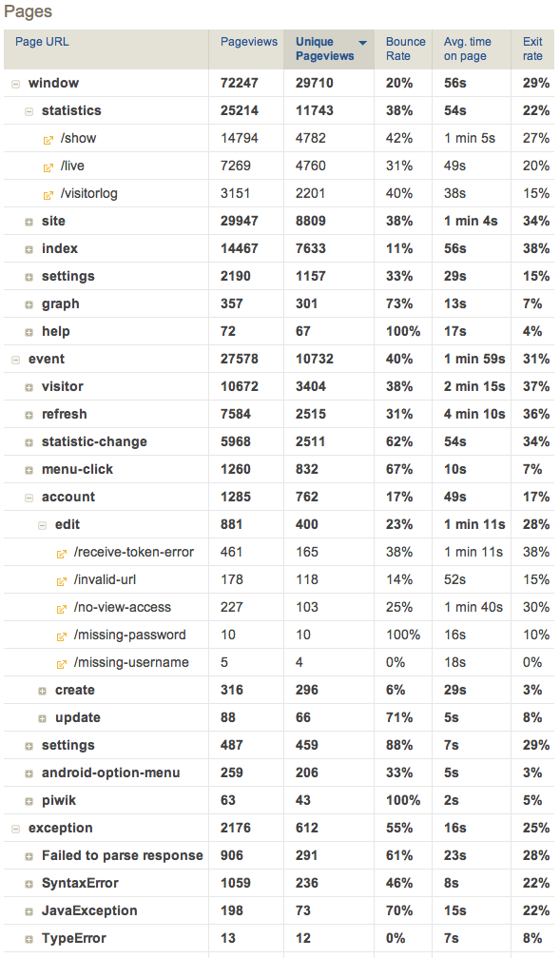Viewport: 560px width, 958px height.
Task: Open external link icon beside /receive-token-error
Action: coord(62,554)
